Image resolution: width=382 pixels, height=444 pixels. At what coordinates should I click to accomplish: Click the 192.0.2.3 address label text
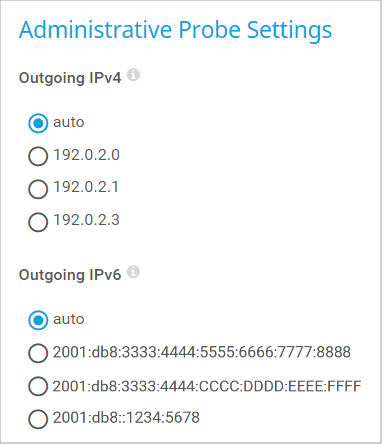[x=86, y=220]
